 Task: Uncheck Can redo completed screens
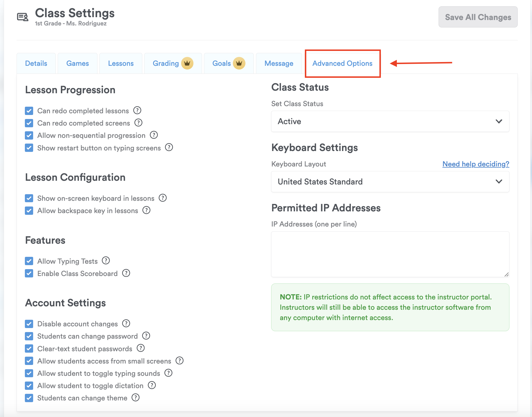[x=29, y=123]
